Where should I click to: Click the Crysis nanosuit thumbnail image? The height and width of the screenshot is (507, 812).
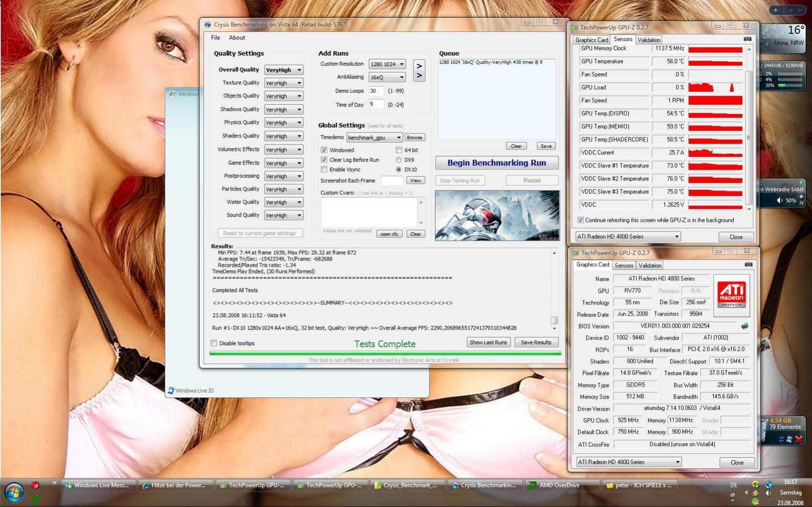pos(497,216)
